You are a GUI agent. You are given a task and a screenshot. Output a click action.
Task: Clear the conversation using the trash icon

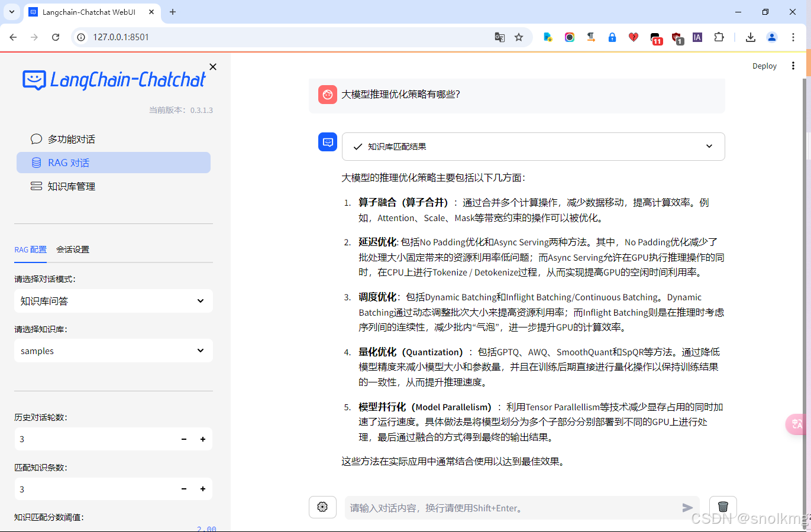point(723,507)
